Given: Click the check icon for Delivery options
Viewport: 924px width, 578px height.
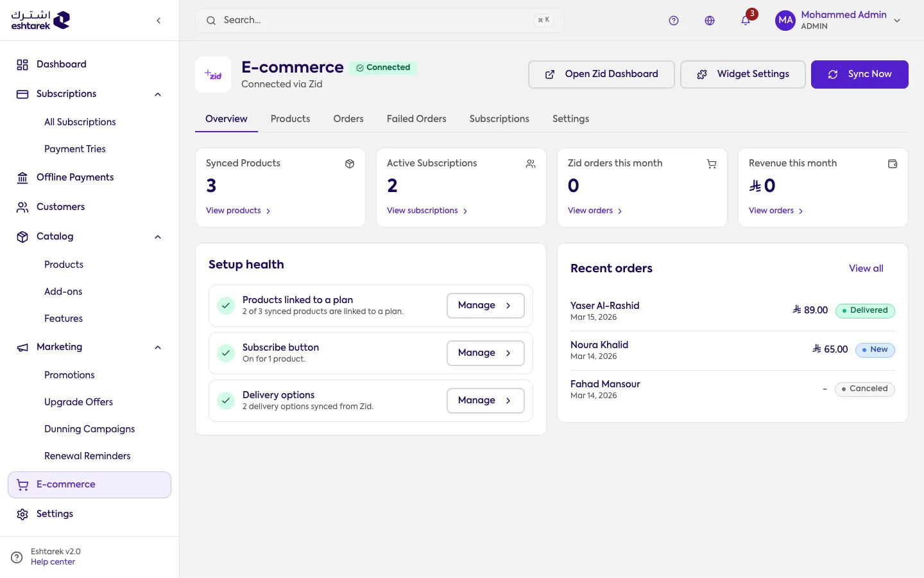Looking at the screenshot, I should click(x=226, y=401).
